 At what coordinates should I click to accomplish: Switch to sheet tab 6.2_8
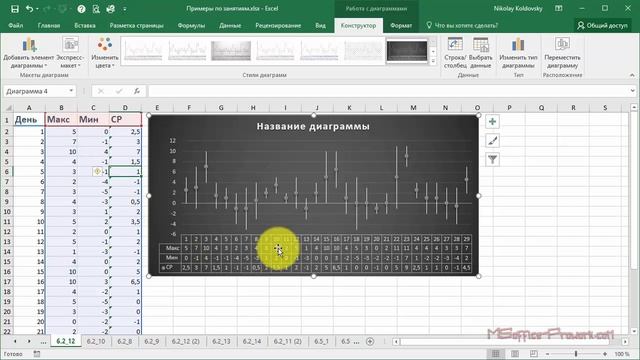pos(124,341)
